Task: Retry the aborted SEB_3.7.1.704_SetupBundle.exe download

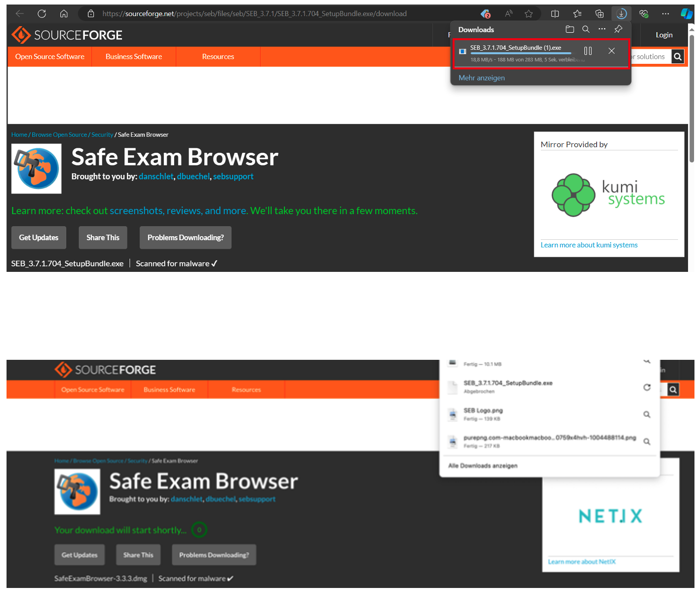Action: click(647, 387)
